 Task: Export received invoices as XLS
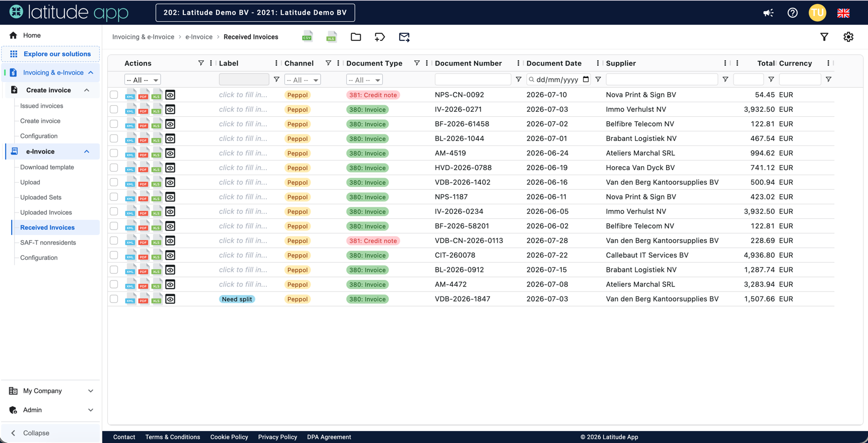tap(331, 37)
